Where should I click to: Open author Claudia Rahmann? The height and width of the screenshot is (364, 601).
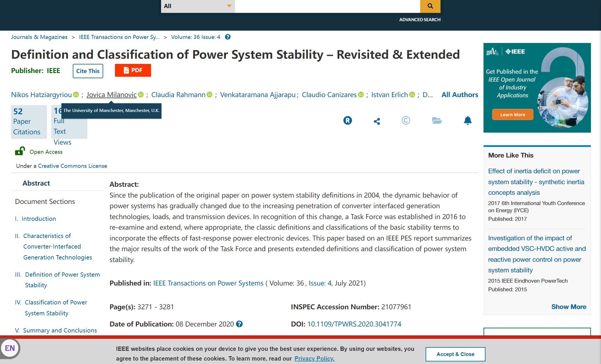(178, 95)
